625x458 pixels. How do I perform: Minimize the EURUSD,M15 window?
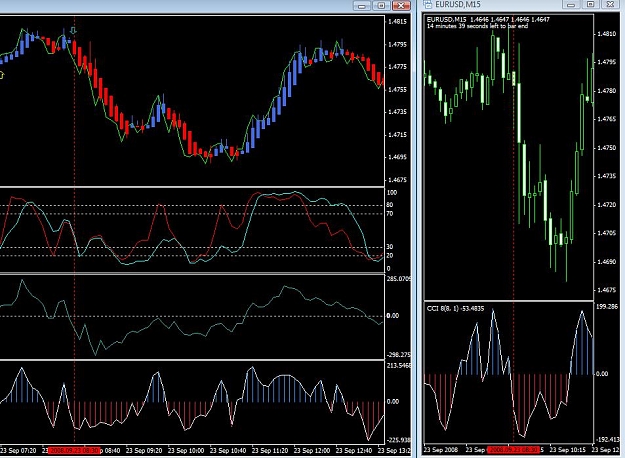571,4
